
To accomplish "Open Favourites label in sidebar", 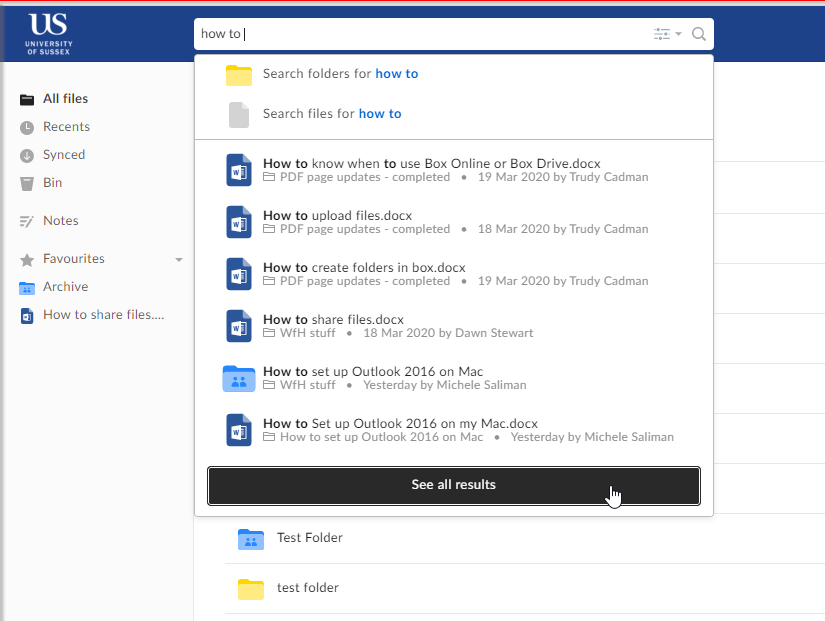I will click(74, 259).
